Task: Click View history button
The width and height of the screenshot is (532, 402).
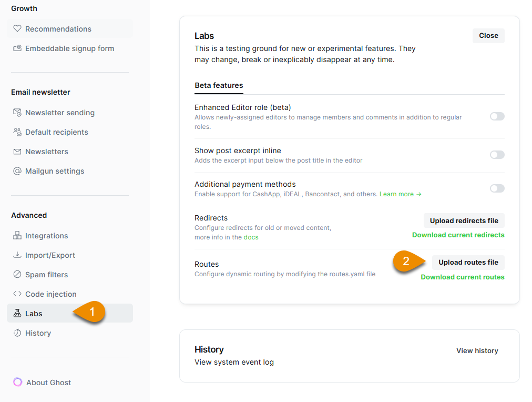Action: (477, 351)
